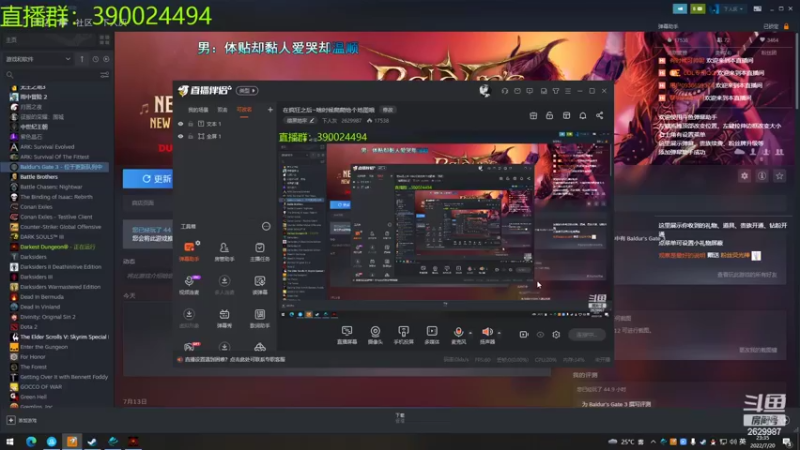Add 手机投屏 phone casting source
The width and height of the screenshot is (800, 450).
click(x=404, y=335)
